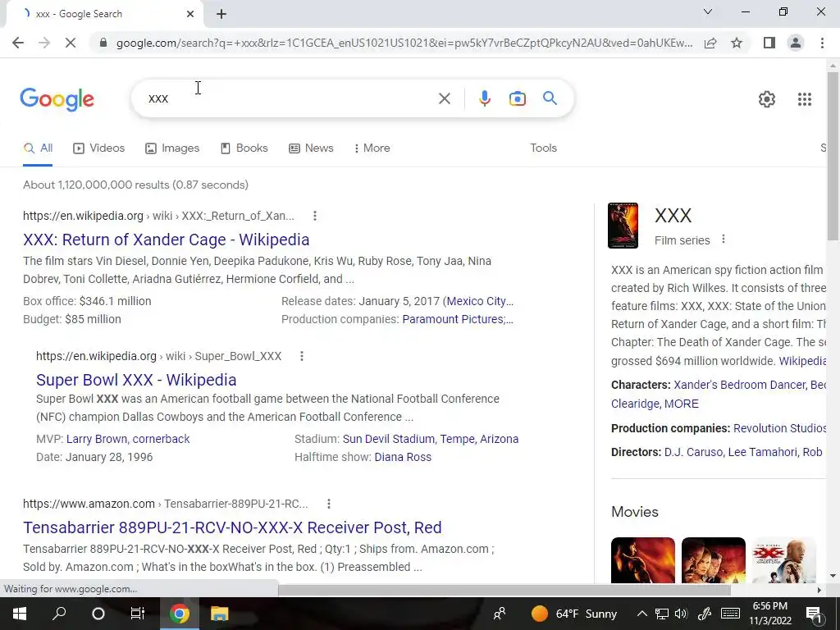Image resolution: width=840 pixels, height=630 pixels.
Task: Open Task View on the taskbar
Action: click(138, 614)
